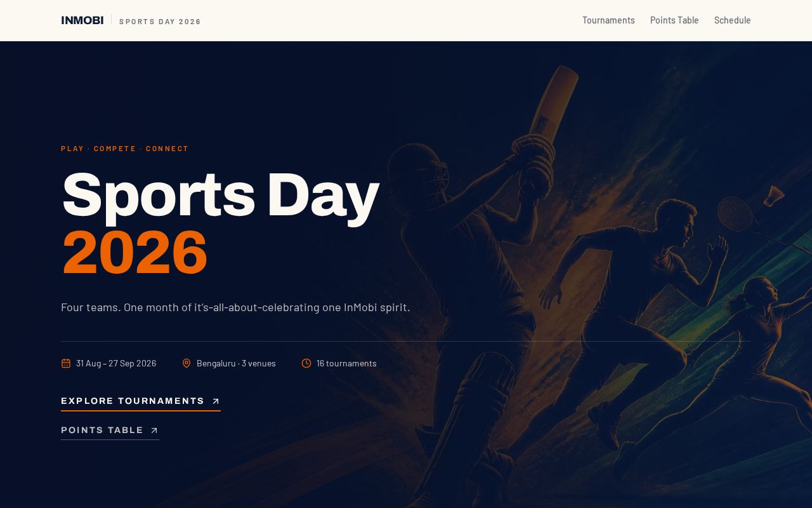Go to the Schedule nav link
Screen dimensions: 812x508
click(x=732, y=20)
